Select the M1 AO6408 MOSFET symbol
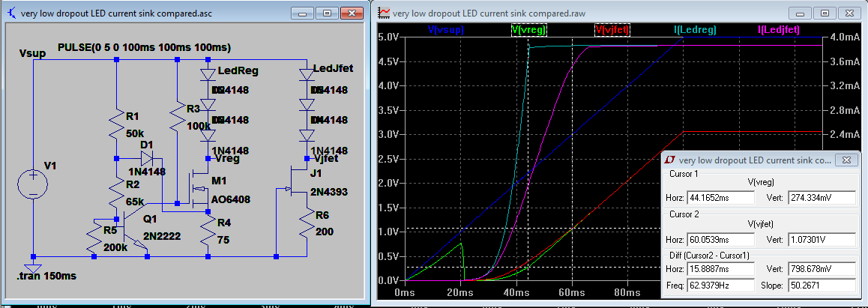The width and height of the screenshot is (868, 308). [x=201, y=187]
